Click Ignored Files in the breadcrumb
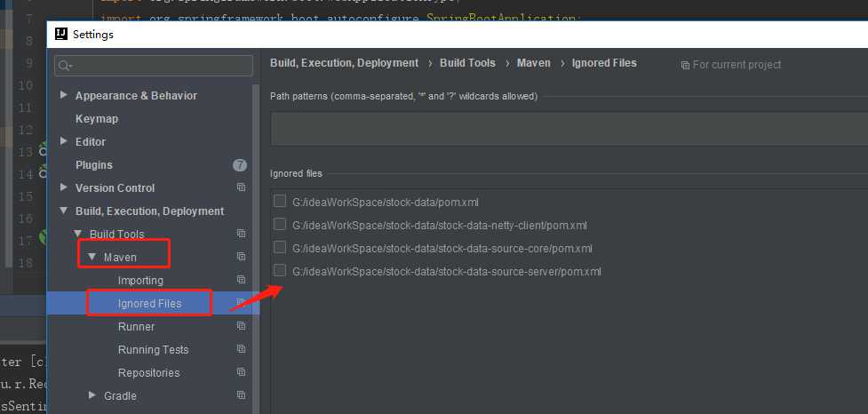This screenshot has height=414, width=868. pyautogui.click(x=604, y=63)
